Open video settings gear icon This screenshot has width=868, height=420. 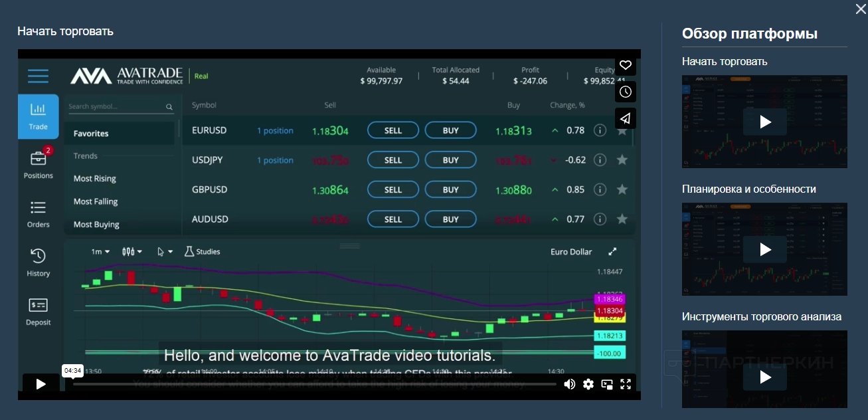click(x=588, y=384)
